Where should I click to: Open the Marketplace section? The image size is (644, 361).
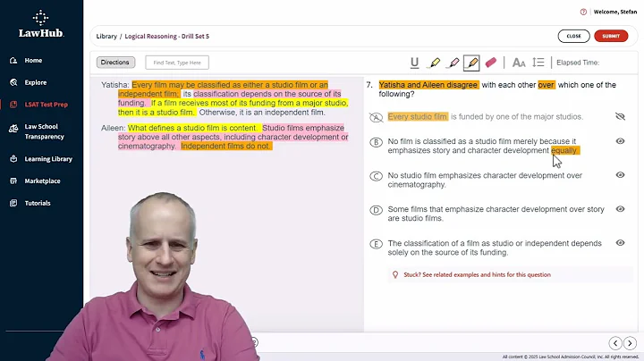42,180
